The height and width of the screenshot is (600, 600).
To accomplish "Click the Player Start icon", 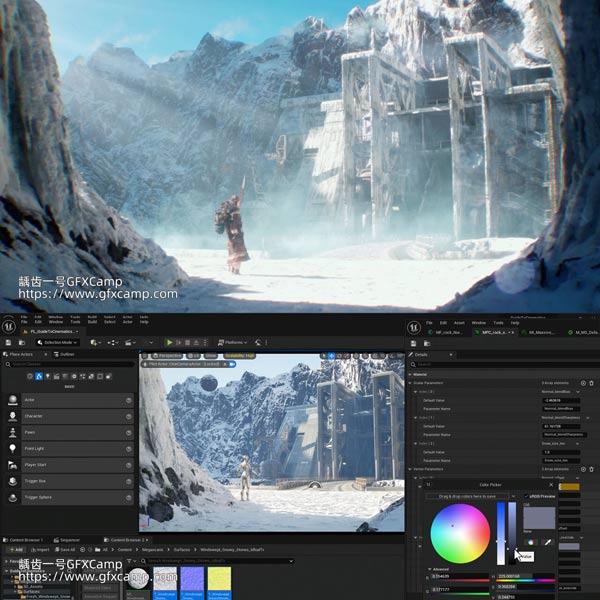I will (x=13, y=465).
